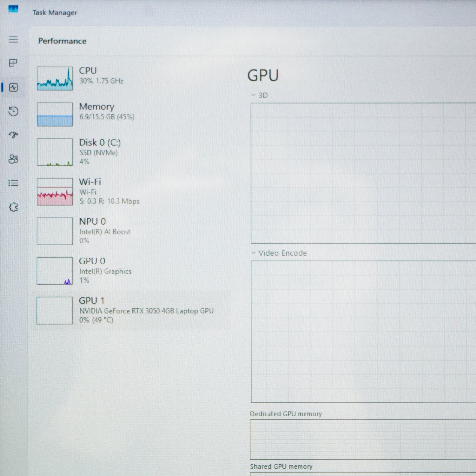Open the Services page icon
Screen dimensions: 476x476
tap(13, 207)
